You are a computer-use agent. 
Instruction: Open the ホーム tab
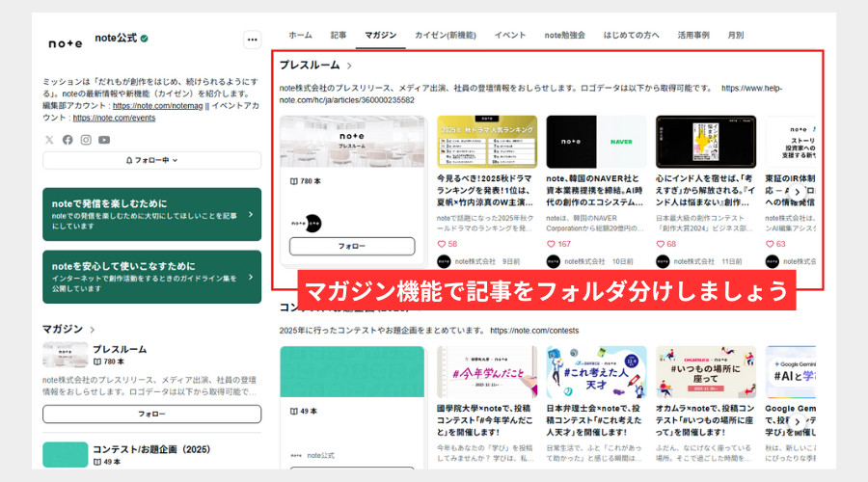(x=300, y=35)
